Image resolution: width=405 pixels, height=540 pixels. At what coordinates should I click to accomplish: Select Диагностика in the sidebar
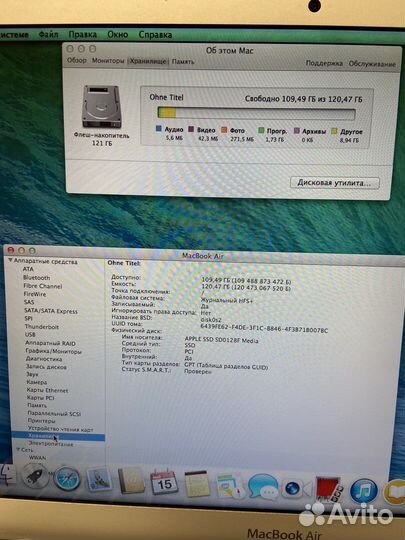[x=44, y=359]
